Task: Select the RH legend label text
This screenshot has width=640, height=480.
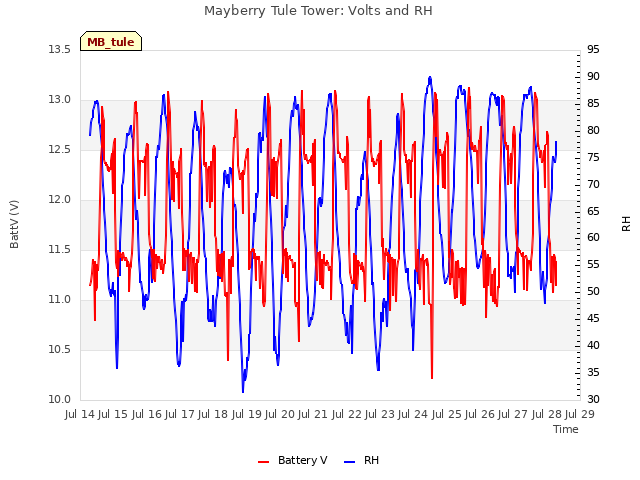Action: point(371,460)
